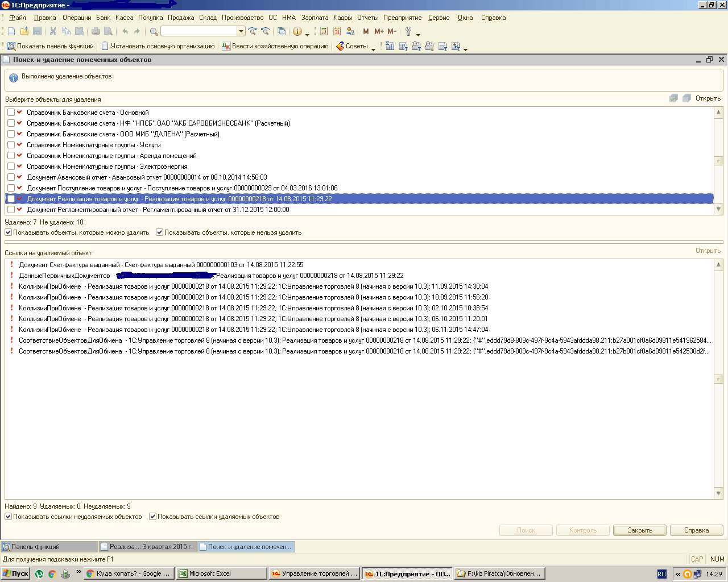Open the calculator icon in the toolbar
728x582 pixels.
(324, 31)
